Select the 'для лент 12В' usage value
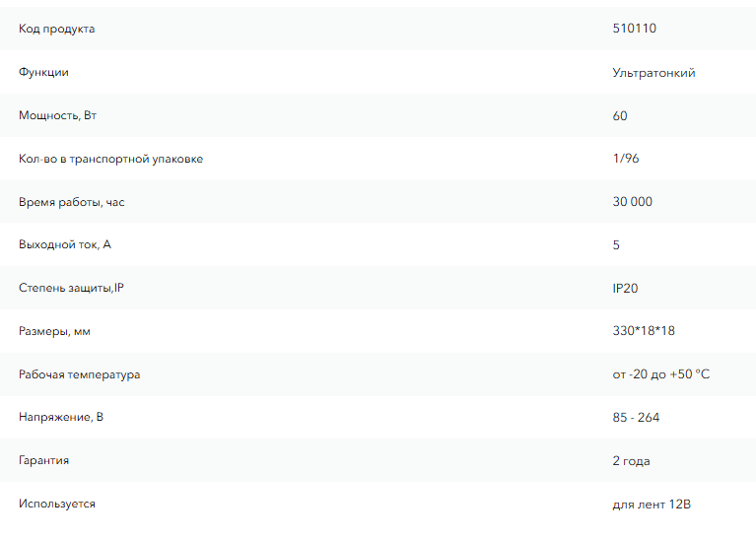This screenshot has height=539, width=756. 652,505
